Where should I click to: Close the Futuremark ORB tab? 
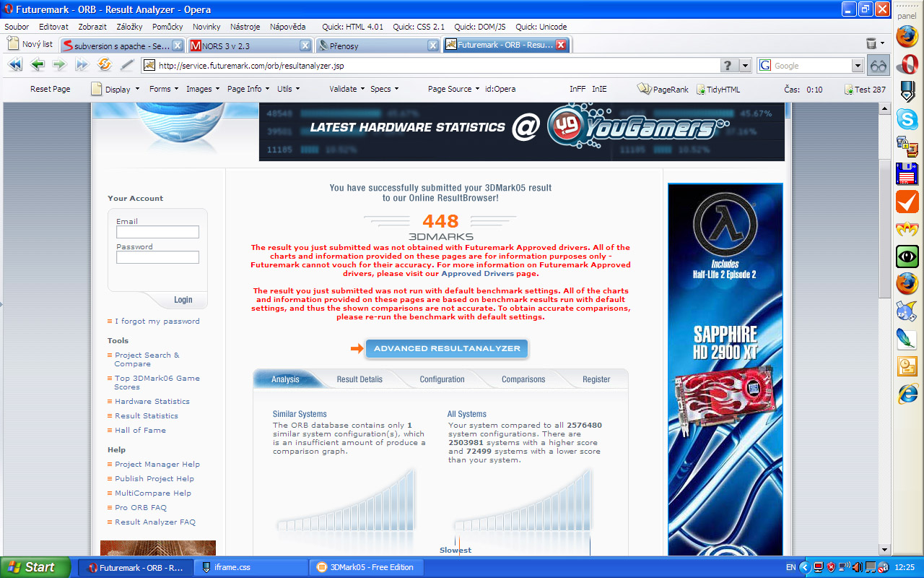coord(560,45)
